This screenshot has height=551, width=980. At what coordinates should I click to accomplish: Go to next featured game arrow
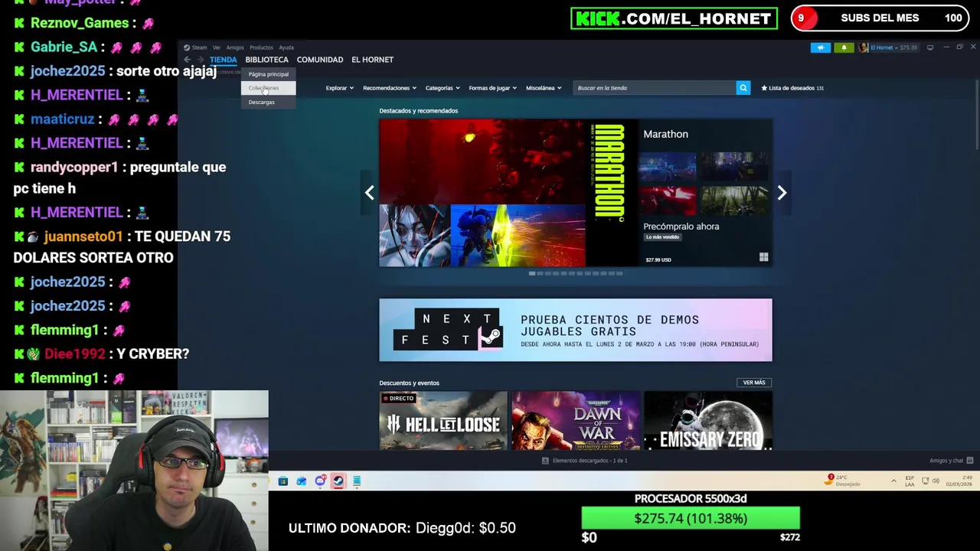[782, 193]
